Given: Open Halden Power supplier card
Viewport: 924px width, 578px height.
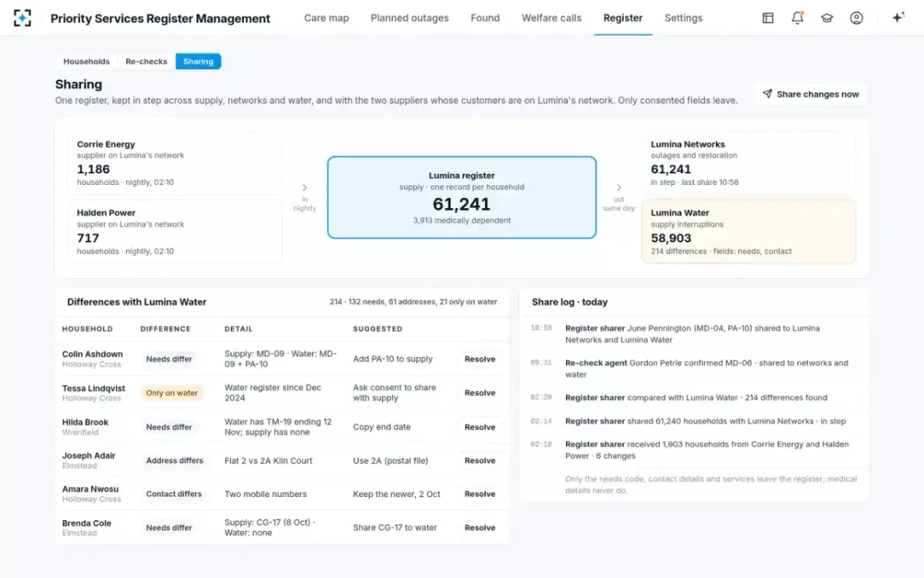Looking at the screenshot, I should pyautogui.click(x=175, y=232).
